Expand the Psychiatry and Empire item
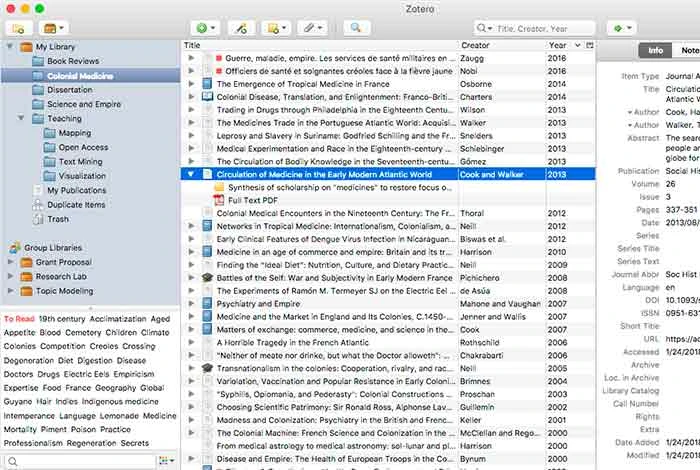Image resolution: width=700 pixels, height=470 pixels. tap(191, 304)
